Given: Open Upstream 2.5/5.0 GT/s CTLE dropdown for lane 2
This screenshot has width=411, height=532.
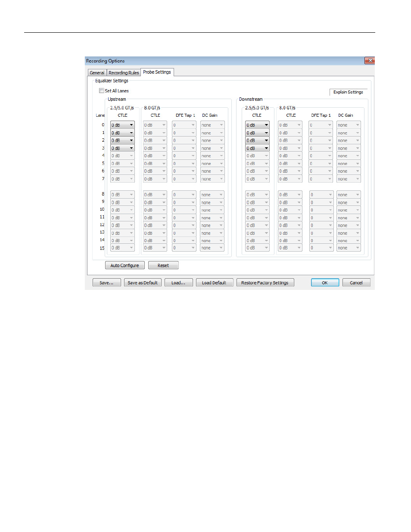Looking at the screenshot, I should 122,140.
